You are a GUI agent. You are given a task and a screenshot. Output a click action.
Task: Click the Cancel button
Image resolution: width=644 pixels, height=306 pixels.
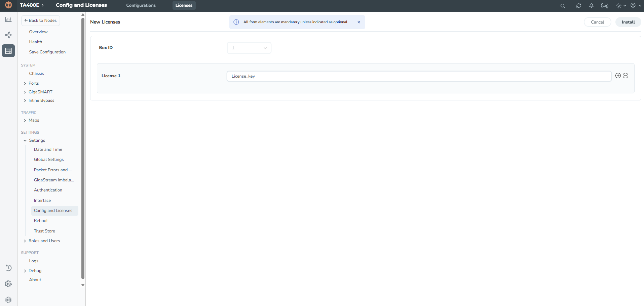[x=598, y=22]
